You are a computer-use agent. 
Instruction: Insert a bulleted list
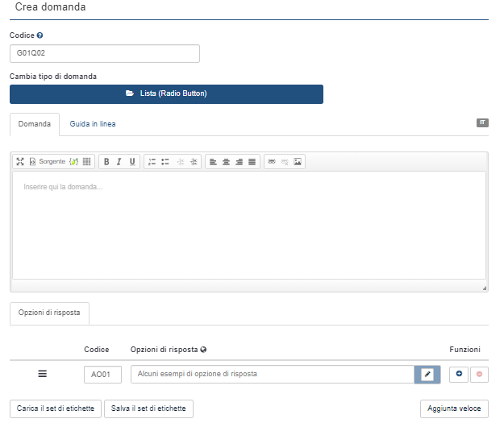(x=165, y=162)
